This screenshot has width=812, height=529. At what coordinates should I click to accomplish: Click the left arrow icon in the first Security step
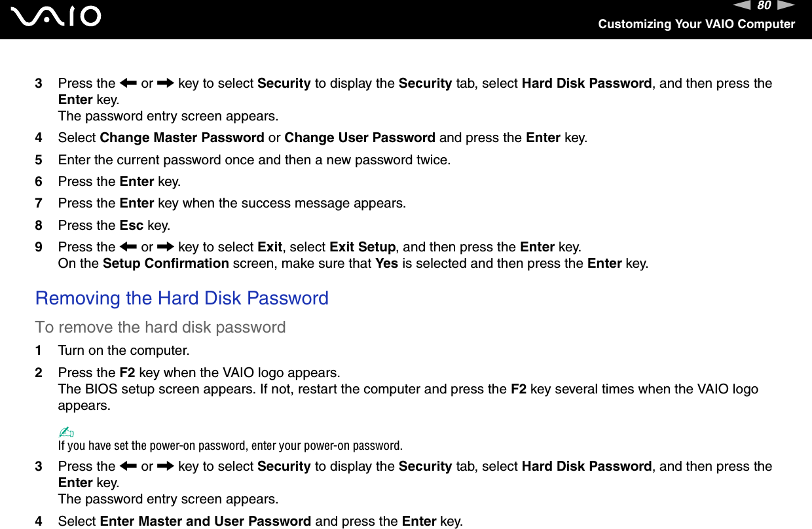coord(128,84)
